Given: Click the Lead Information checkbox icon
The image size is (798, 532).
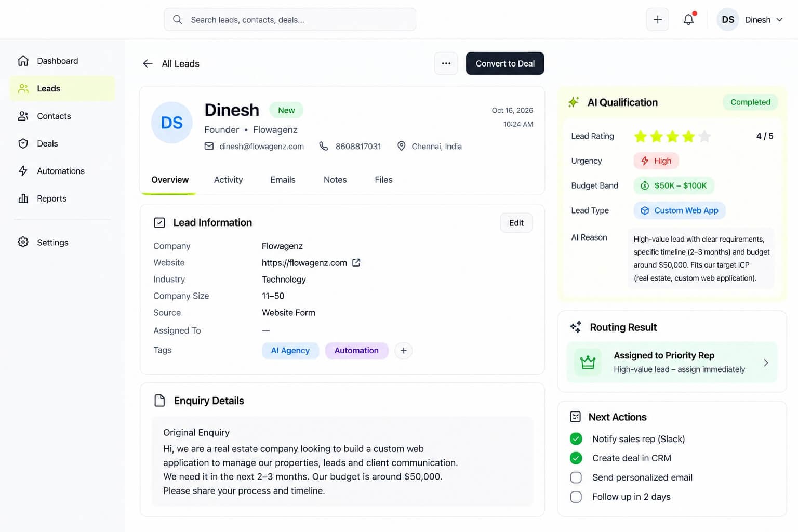Looking at the screenshot, I should (159, 222).
